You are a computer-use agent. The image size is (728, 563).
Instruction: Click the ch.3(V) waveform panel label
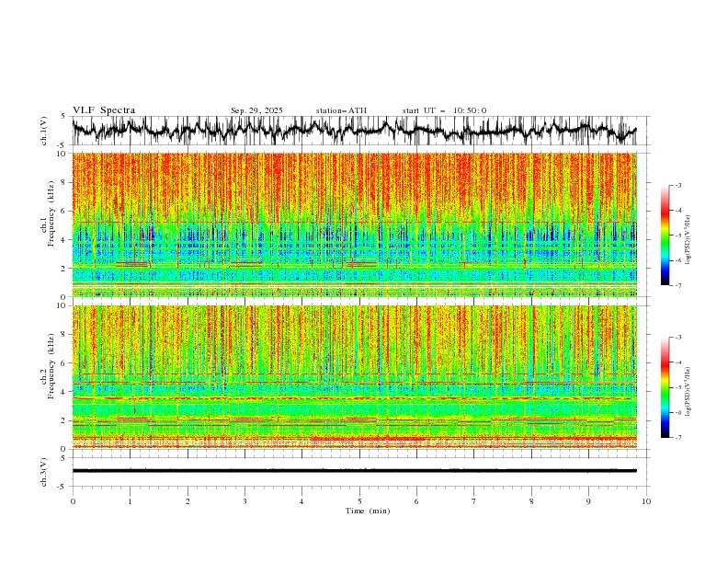pyautogui.click(x=44, y=472)
